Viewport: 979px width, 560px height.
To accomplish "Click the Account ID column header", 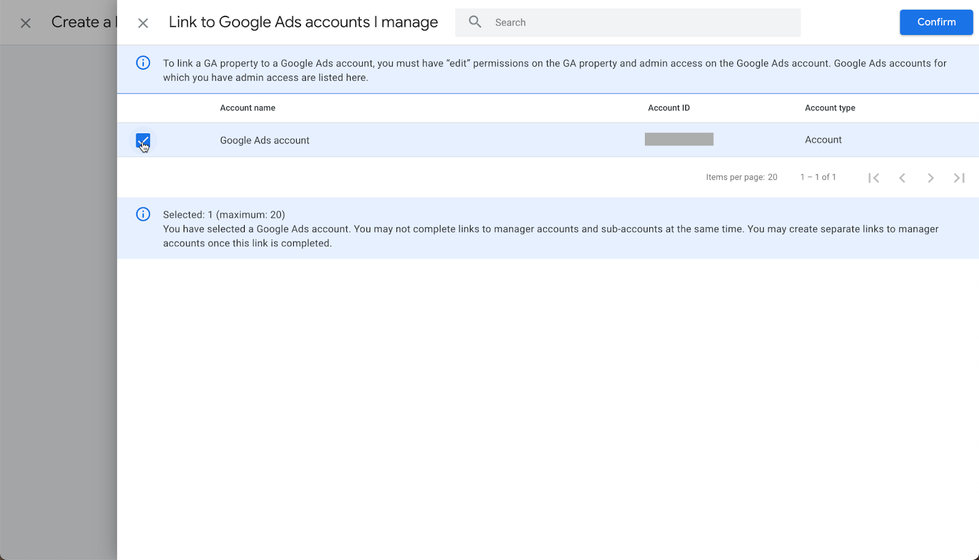I will tap(669, 108).
